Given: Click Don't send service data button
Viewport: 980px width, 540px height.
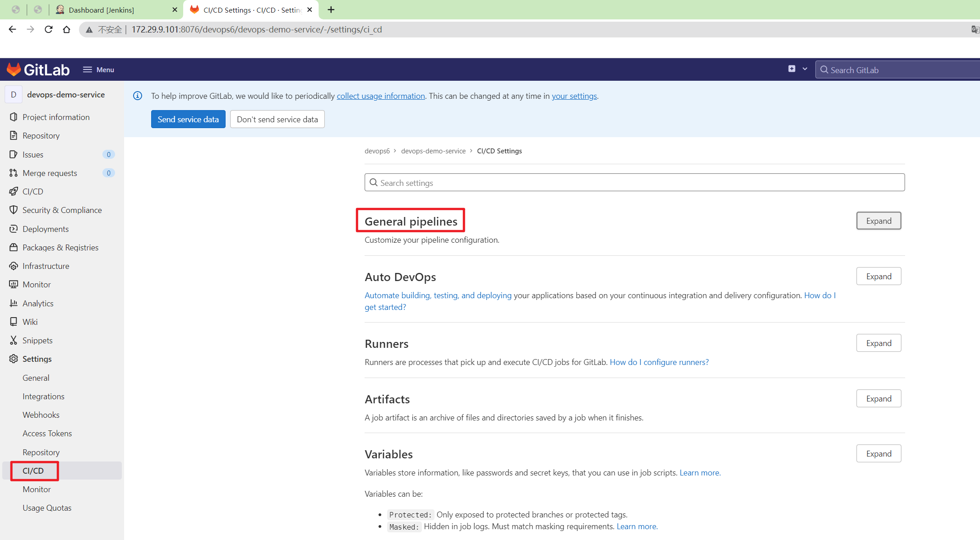Looking at the screenshot, I should coord(277,119).
